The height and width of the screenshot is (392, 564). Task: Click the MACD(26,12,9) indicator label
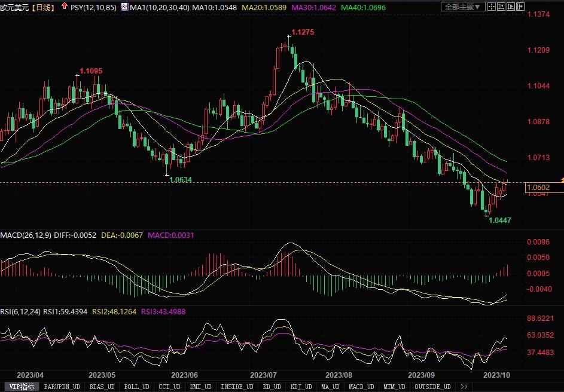[26, 235]
